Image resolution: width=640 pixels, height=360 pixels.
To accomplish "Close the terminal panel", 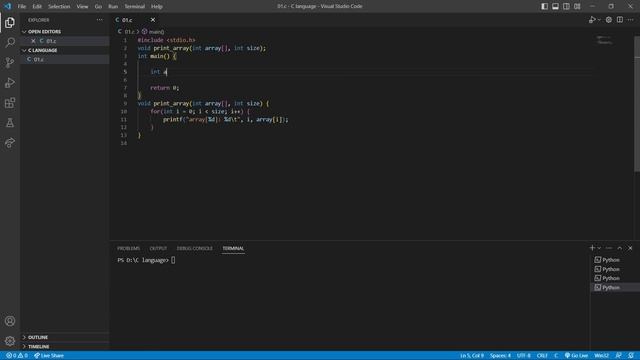I will (x=630, y=248).
